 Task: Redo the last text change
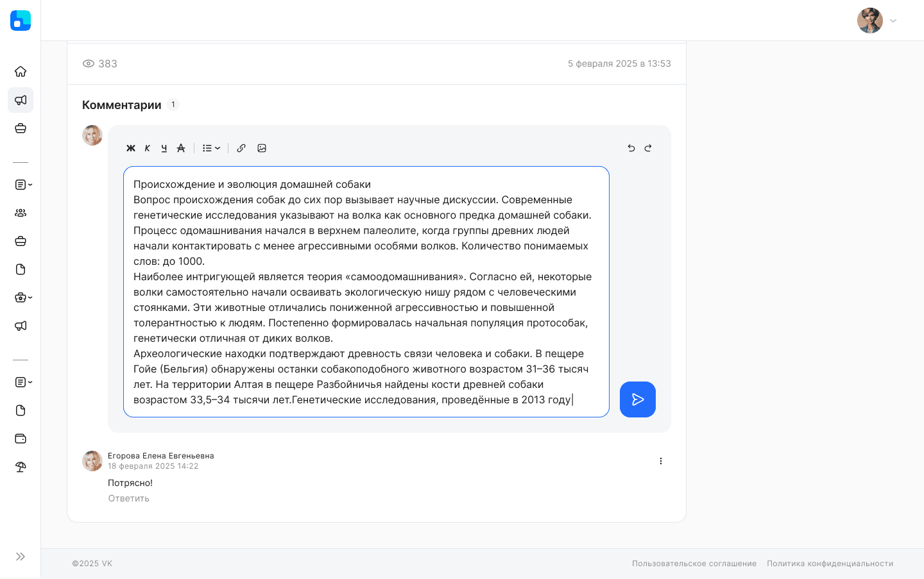[648, 148]
